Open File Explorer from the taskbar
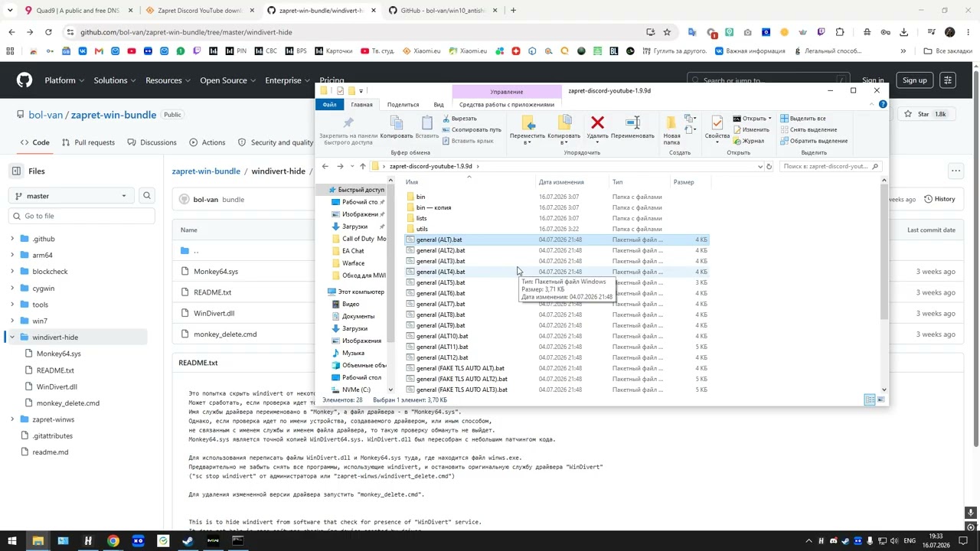Viewport: 980px width, 551px height. pos(38,541)
